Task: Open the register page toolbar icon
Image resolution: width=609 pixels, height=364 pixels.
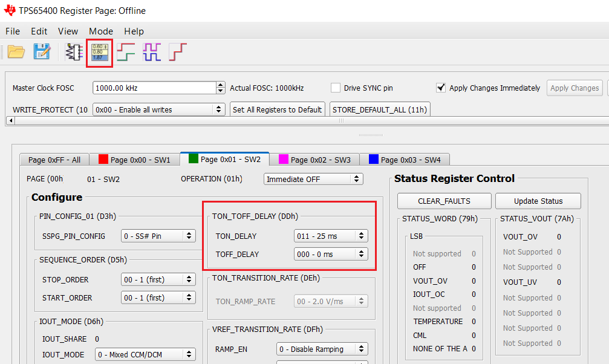Action: (x=100, y=53)
